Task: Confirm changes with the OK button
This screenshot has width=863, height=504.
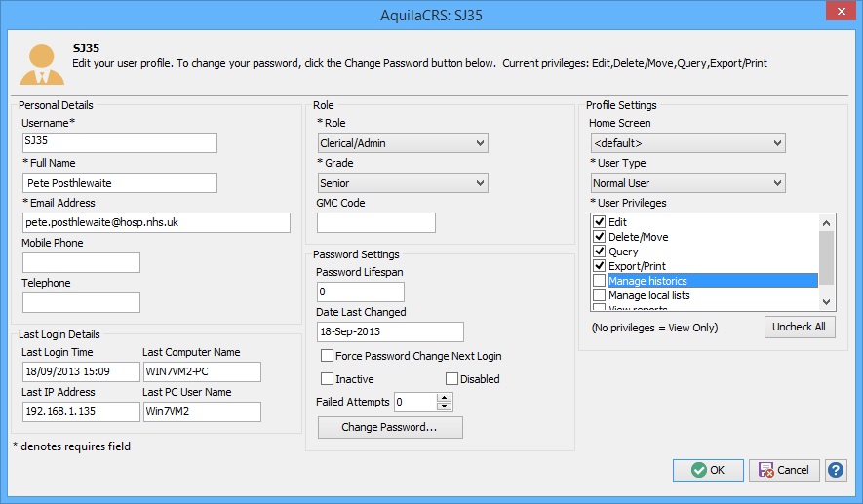Action: coord(708,470)
